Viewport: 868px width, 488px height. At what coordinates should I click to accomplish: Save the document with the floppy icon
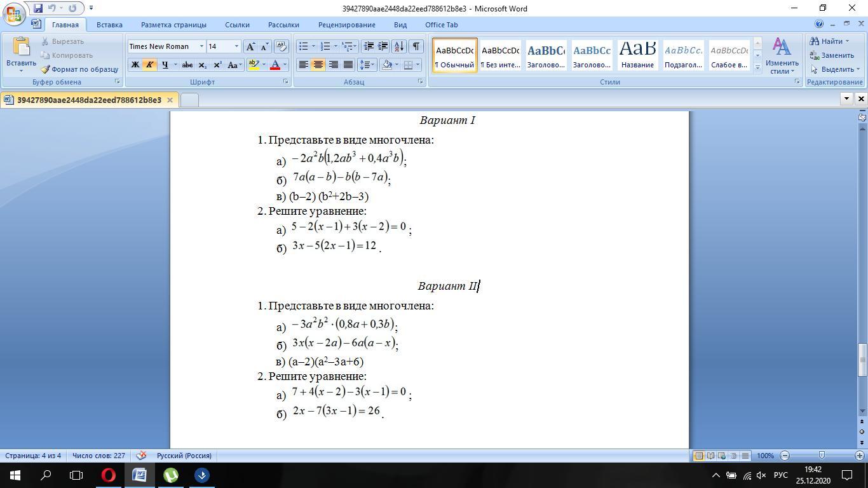pyautogui.click(x=38, y=8)
